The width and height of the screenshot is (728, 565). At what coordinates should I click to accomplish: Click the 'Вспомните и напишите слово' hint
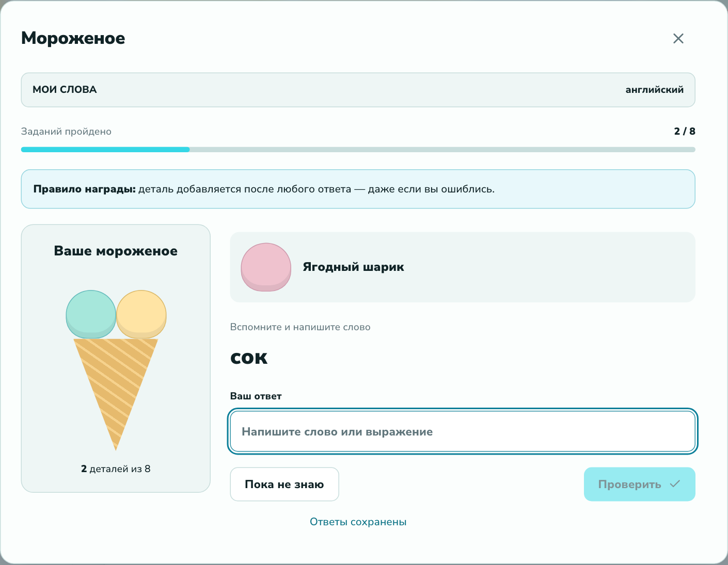click(x=300, y=327)
